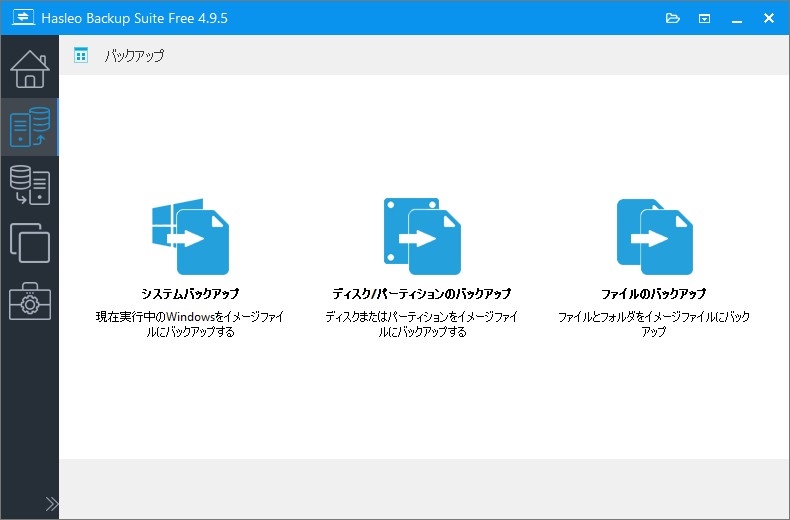
Task: Click the grid icon beside バックアップ header
Action: click(x=81, y=55)
